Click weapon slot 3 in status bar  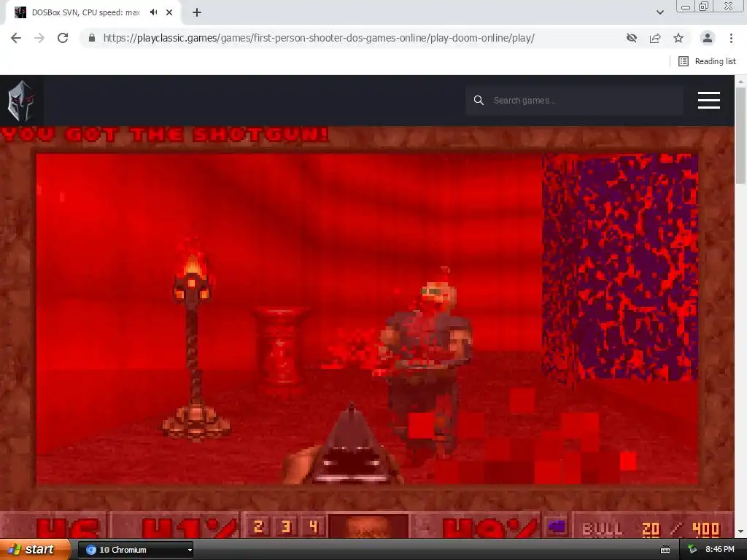(x=286, y=526)
